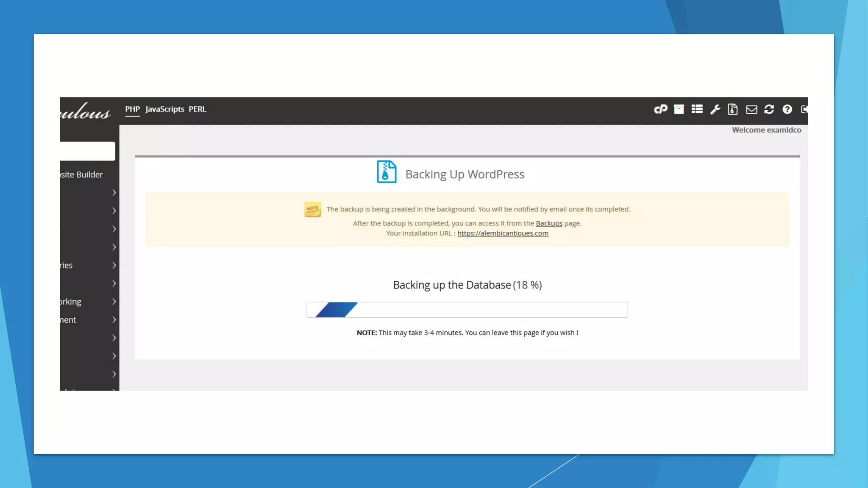Click the yellow sticky note icon
The image size is (868, 488).
[x=313, y=209]
